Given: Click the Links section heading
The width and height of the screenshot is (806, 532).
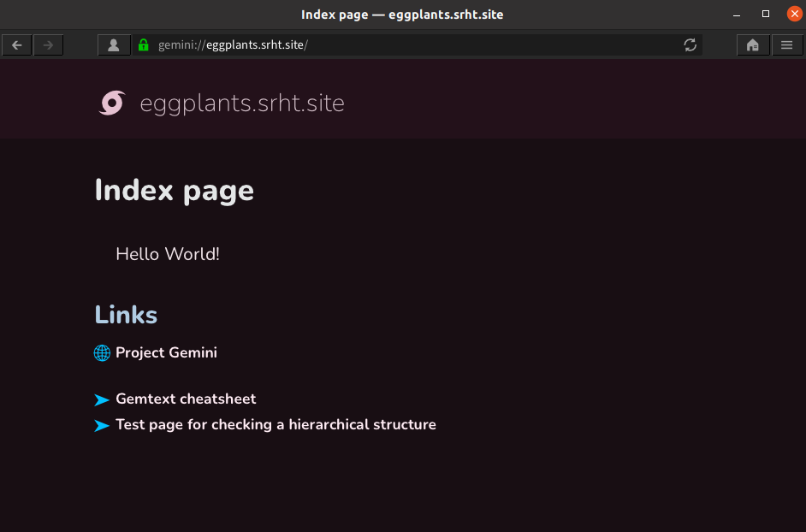Looking at the screenshot, I should 126,315.
